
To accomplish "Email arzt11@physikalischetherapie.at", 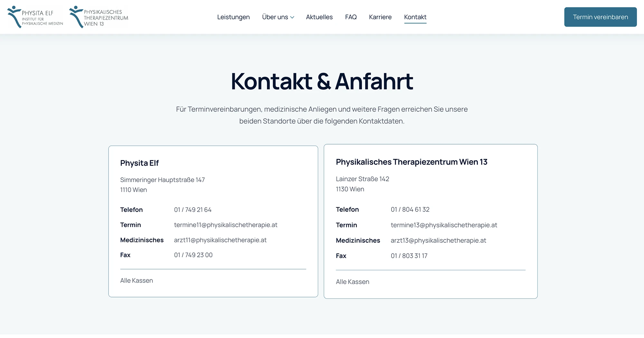I will [x=220, y=240].
